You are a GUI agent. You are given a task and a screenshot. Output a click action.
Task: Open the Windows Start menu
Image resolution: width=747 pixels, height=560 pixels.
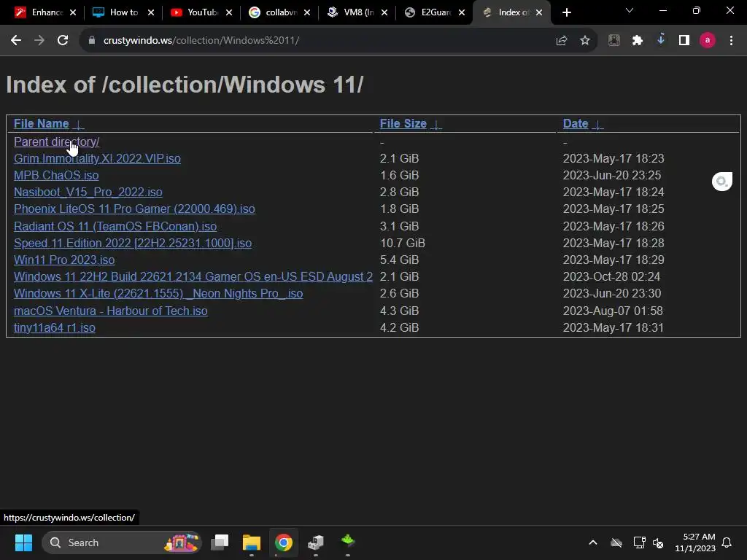23,542
